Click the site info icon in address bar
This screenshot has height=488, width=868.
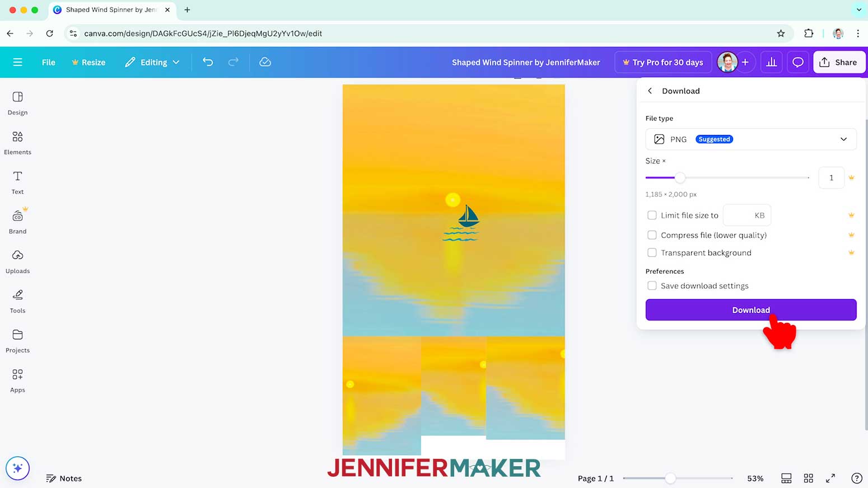[73, 34]
